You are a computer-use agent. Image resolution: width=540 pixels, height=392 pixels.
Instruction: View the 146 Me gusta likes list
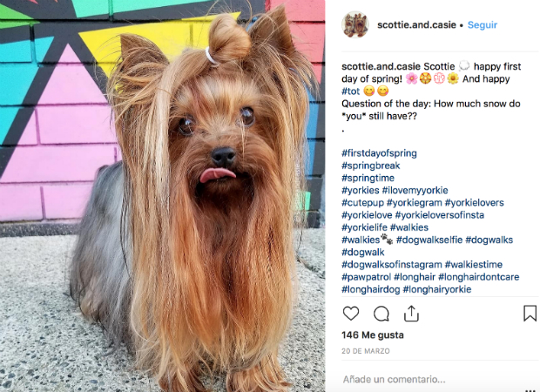(373, 335)
